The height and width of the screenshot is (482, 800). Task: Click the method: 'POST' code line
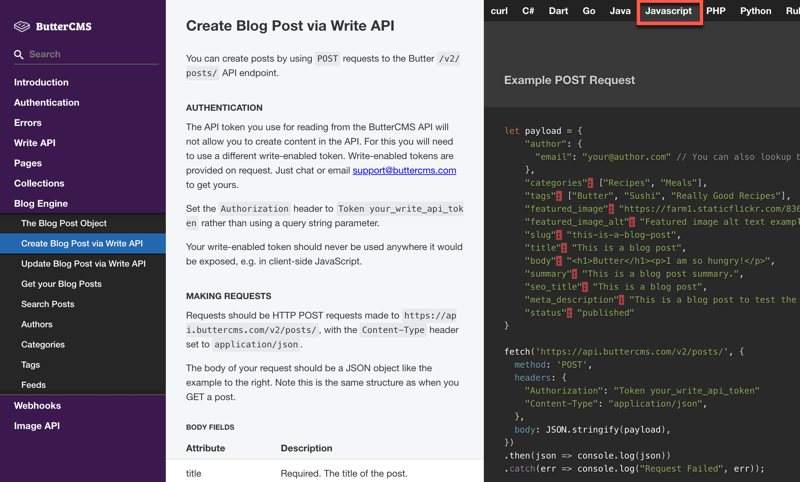point(553,365)
